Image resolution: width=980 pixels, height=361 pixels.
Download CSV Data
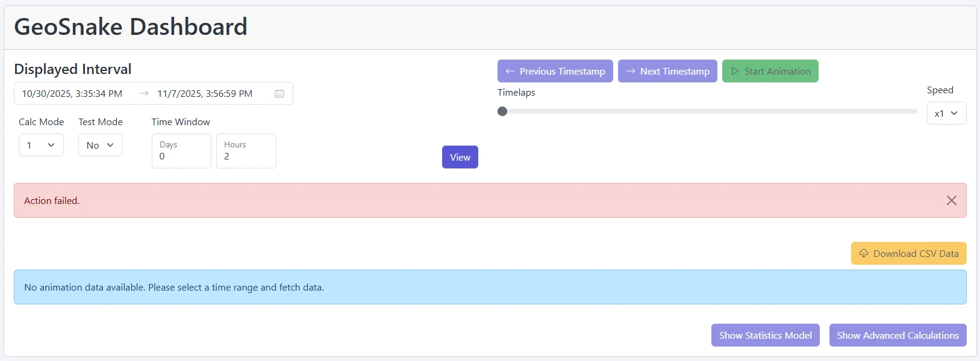pos(908,253)
